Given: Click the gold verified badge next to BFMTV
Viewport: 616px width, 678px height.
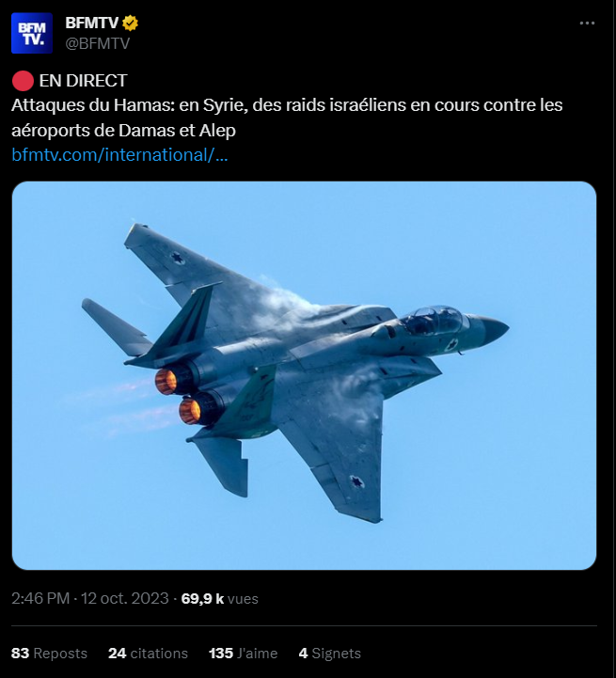Looking at the screenshot, I should coord(130,23).
